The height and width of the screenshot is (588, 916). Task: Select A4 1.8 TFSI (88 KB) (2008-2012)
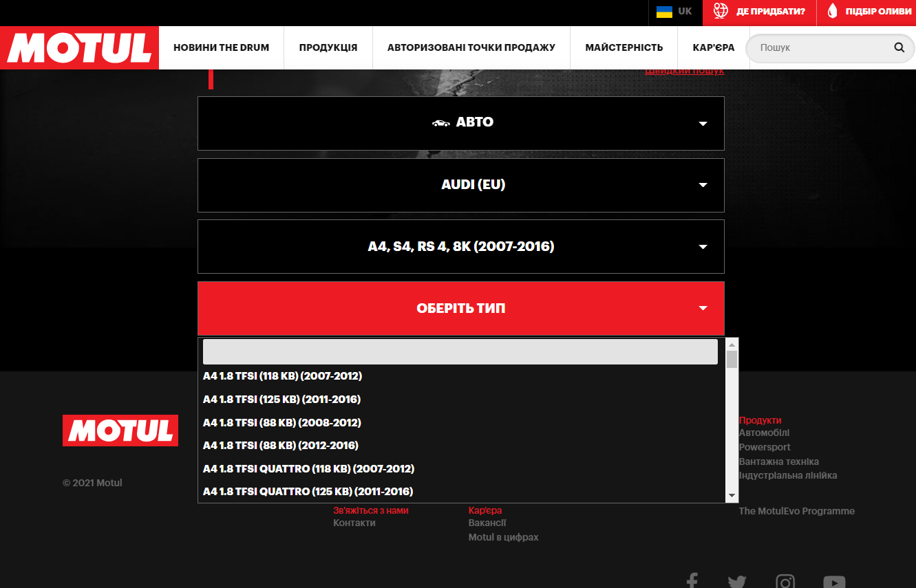(x=282, y=422)
